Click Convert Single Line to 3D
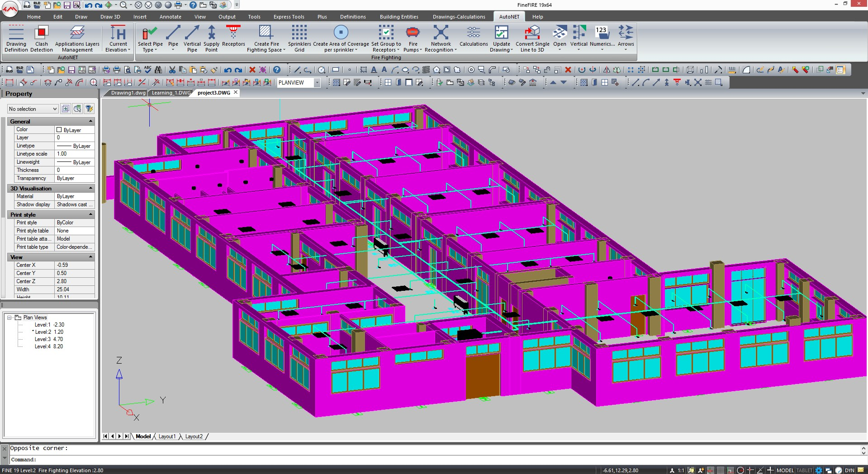 point(532,38)
